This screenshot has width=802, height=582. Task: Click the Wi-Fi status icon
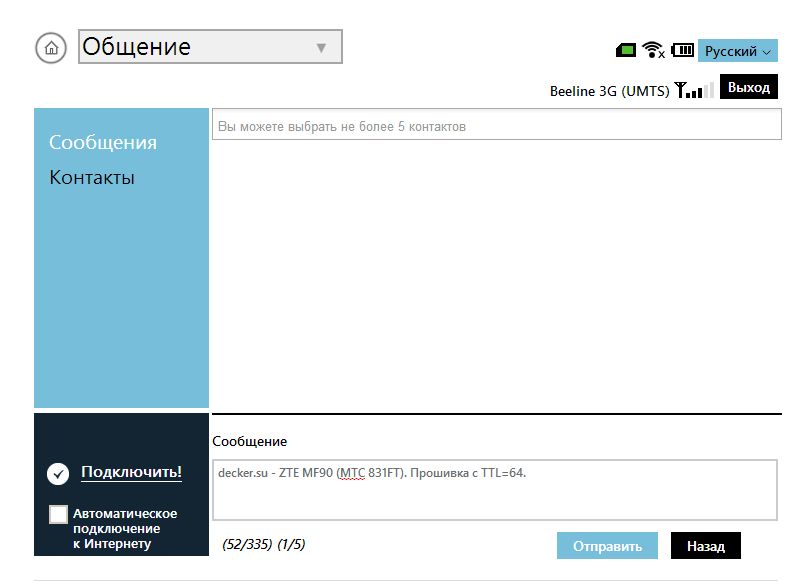[x=654, y=50]
